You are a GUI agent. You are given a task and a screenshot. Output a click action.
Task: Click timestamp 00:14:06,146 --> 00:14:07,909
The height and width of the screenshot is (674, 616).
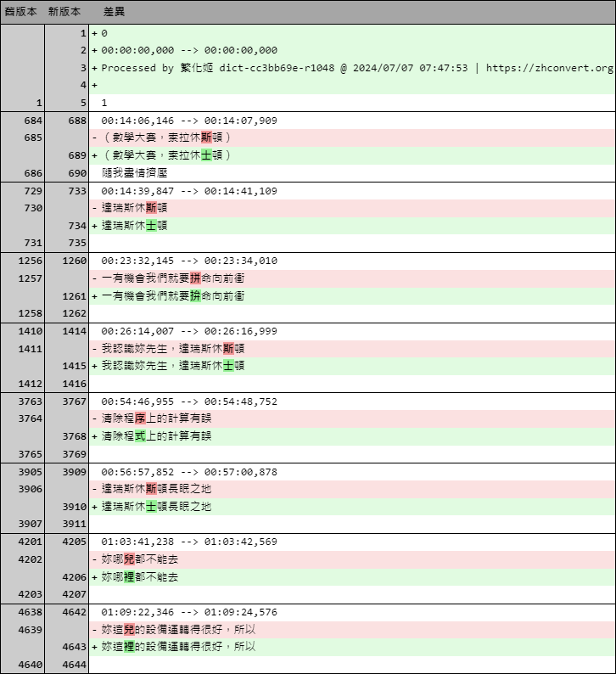(189, 121)
